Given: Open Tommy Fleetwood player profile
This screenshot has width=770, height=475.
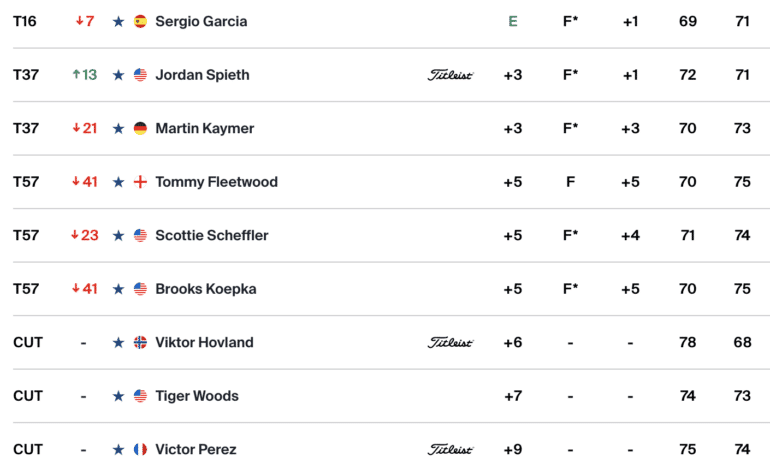Looking at the screenshot, I should click(216, 182).
